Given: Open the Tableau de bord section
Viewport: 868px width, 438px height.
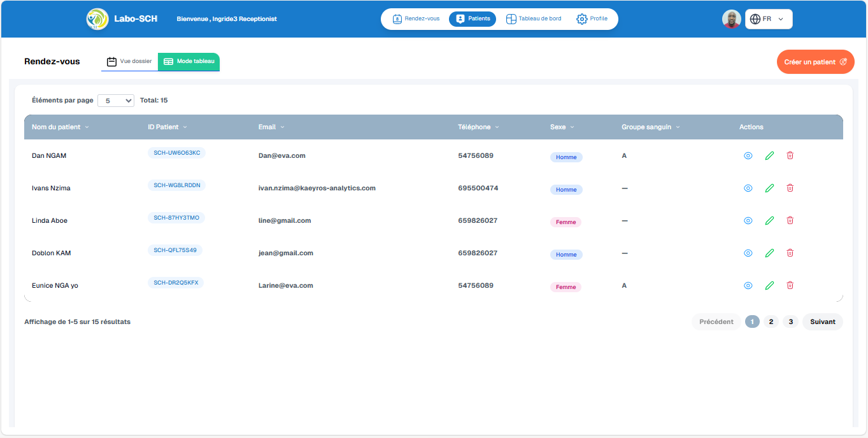Looking at the screenshot, I should tap(533, 18).
